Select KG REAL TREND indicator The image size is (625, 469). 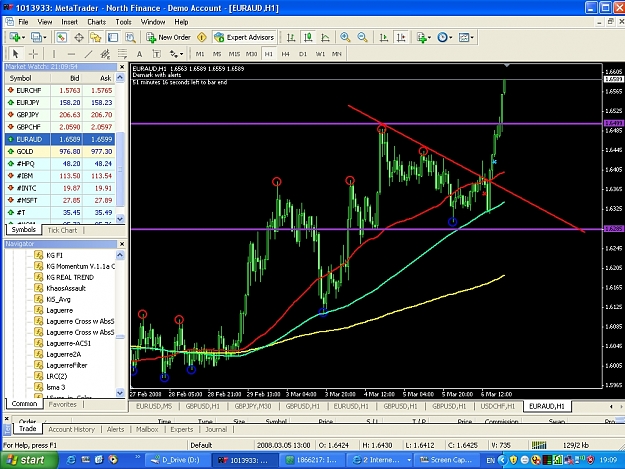[x=70, y=277]
